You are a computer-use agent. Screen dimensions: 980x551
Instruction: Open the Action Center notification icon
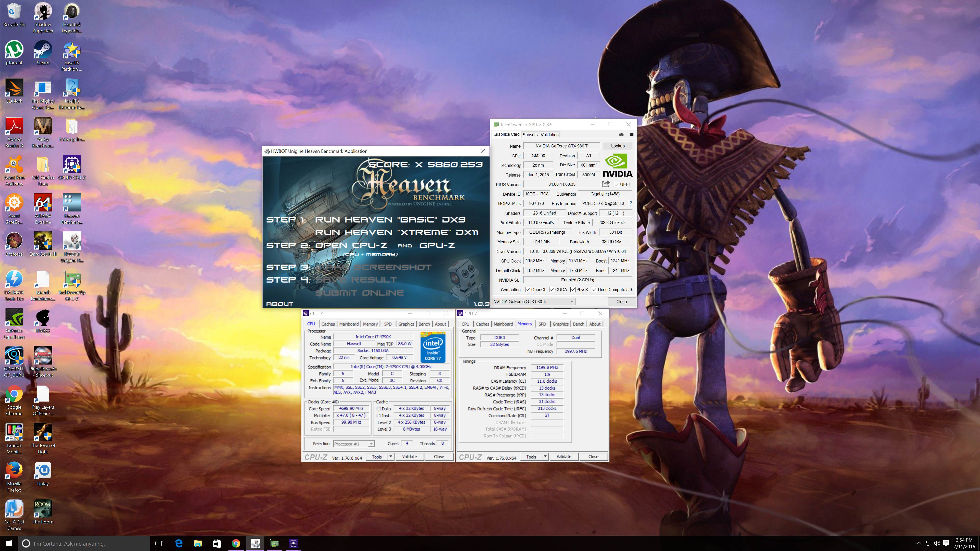click(x=946, y=543)
